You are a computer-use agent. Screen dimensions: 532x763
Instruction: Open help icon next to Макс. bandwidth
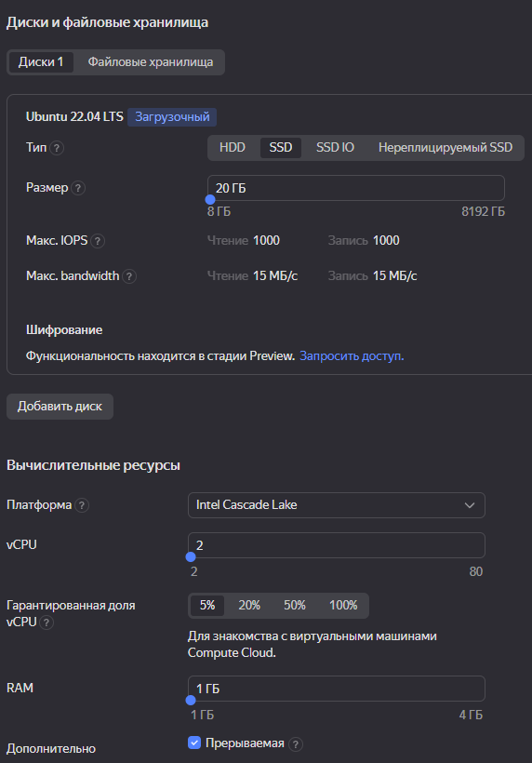click(x=129, y=276)
